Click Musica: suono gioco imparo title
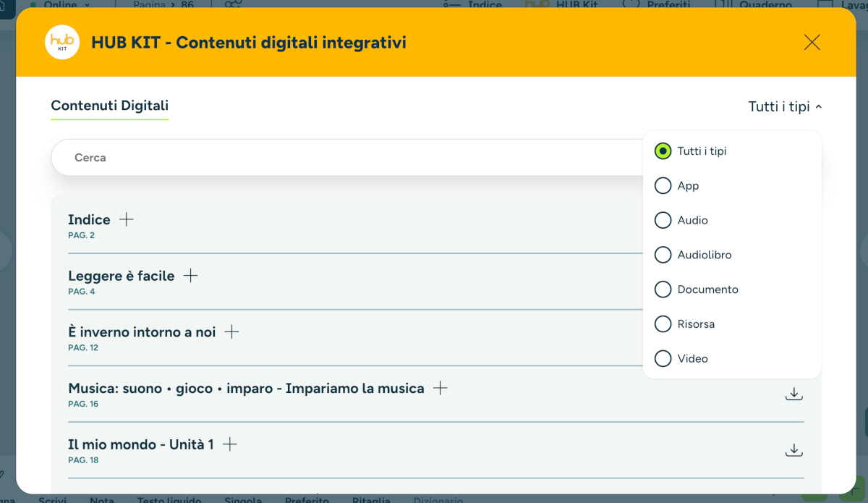 click(x=246, y=388)
